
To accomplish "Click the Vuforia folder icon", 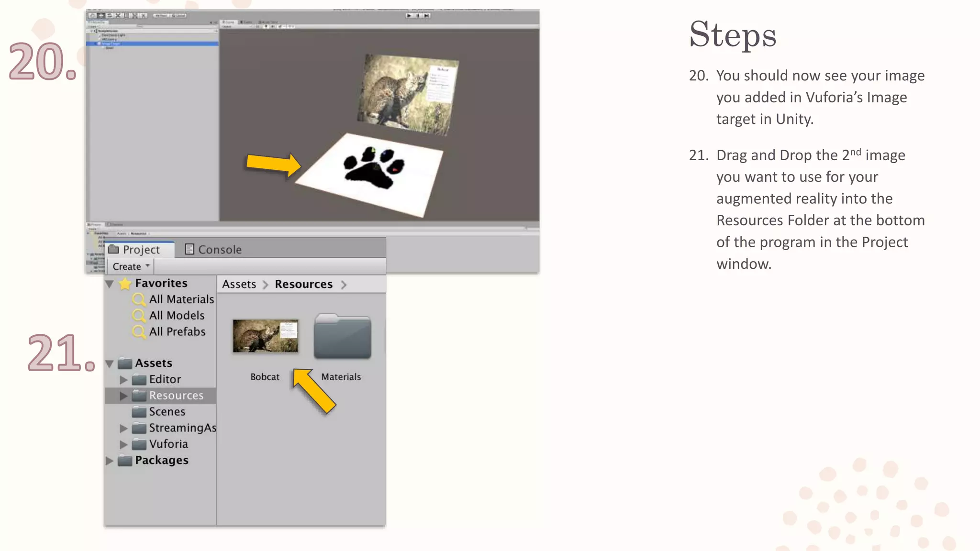I will [x=139, y=444].
